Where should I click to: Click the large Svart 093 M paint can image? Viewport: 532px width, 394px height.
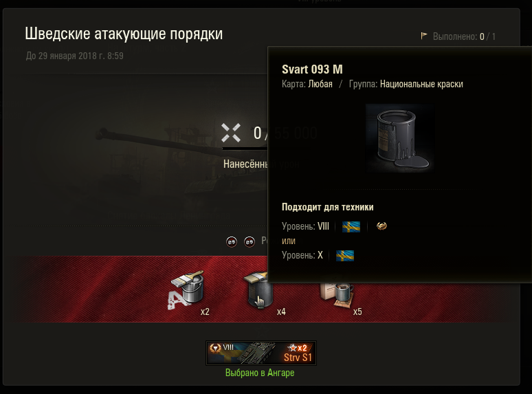click(400, 138)
